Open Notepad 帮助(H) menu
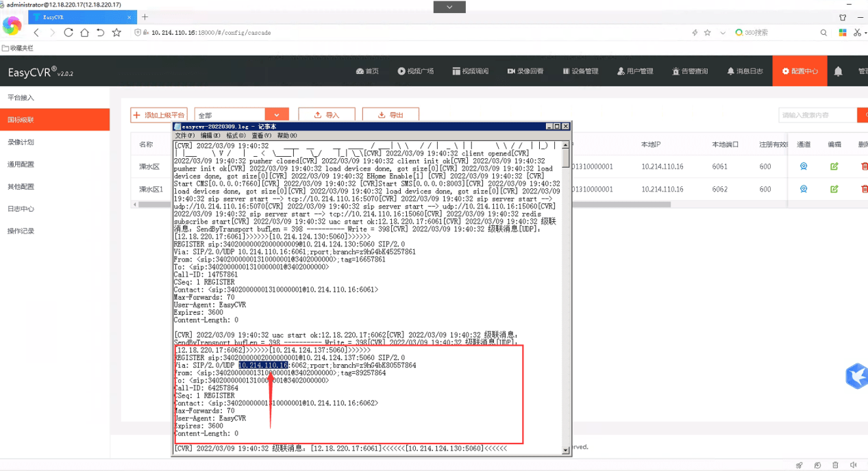The image size is (868, 471). (x=286, y=136)
